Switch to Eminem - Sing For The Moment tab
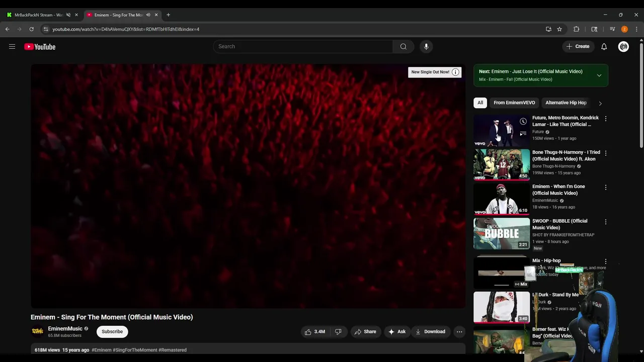 tap(118, 15)
